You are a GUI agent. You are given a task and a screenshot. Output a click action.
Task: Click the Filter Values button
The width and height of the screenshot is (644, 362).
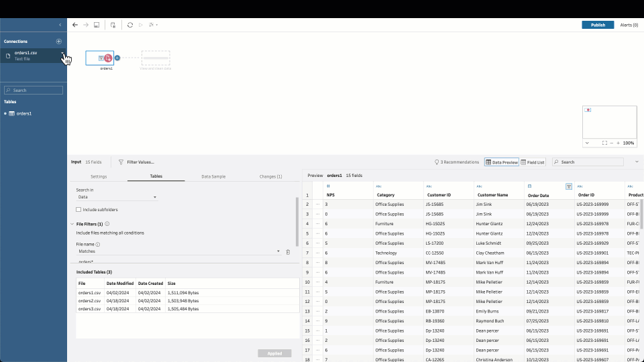(136, 162)
